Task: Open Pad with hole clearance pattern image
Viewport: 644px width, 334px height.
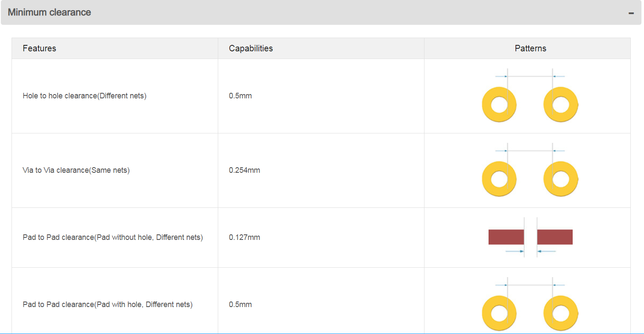Action: point(530,304)
